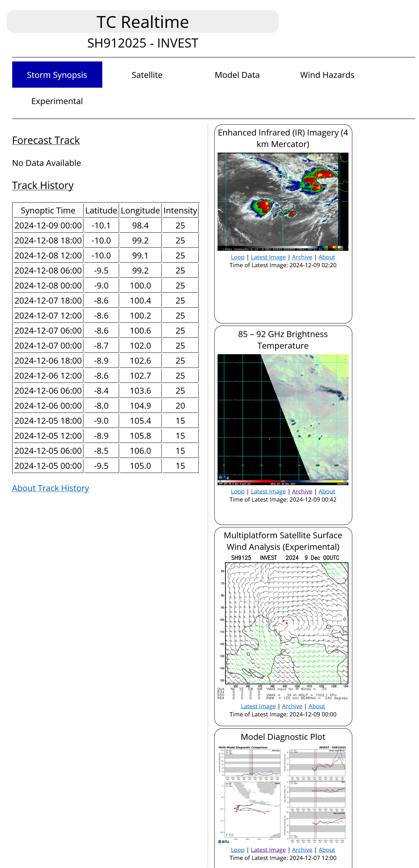The image size is (419, 868).
Task: Open Loop link under Infrared imagery
Action: (x=238, y=257)
